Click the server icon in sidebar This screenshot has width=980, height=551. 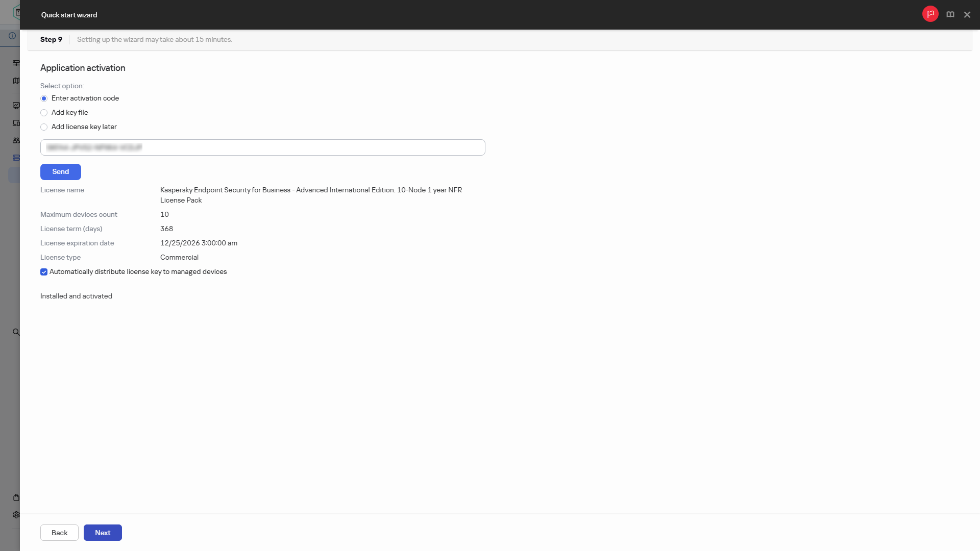[x=16, y=158]
